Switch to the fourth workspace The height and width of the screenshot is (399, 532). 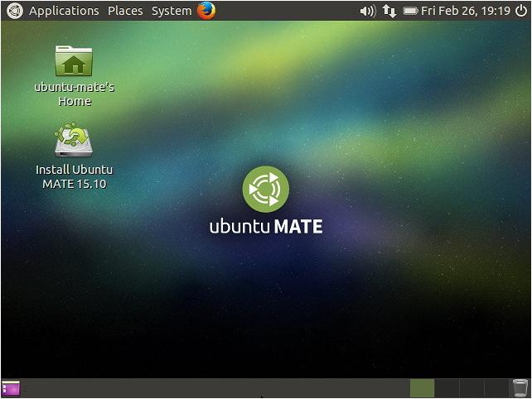coord(496,387)
